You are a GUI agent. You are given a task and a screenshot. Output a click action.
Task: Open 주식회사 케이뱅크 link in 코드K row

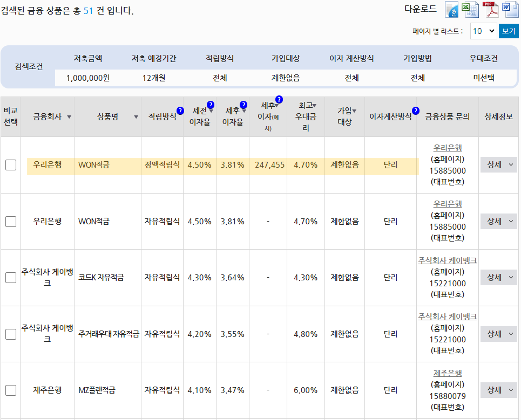[x=447, y=260]
